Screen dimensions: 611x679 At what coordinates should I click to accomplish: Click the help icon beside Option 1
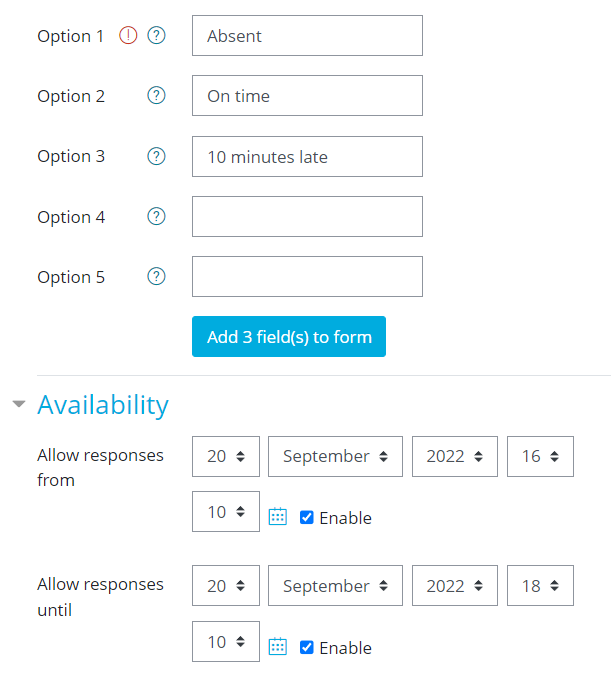click(156, 36)
